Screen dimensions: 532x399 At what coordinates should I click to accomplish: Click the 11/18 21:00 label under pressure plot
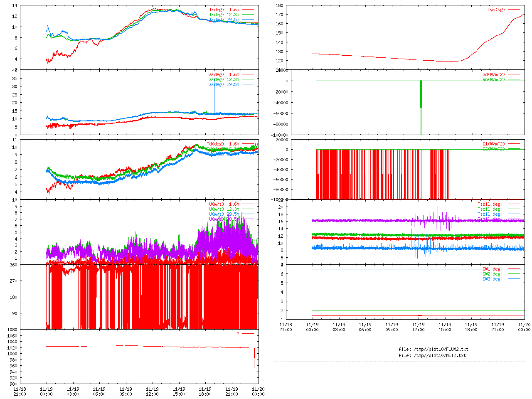click(x=20, y=392)
